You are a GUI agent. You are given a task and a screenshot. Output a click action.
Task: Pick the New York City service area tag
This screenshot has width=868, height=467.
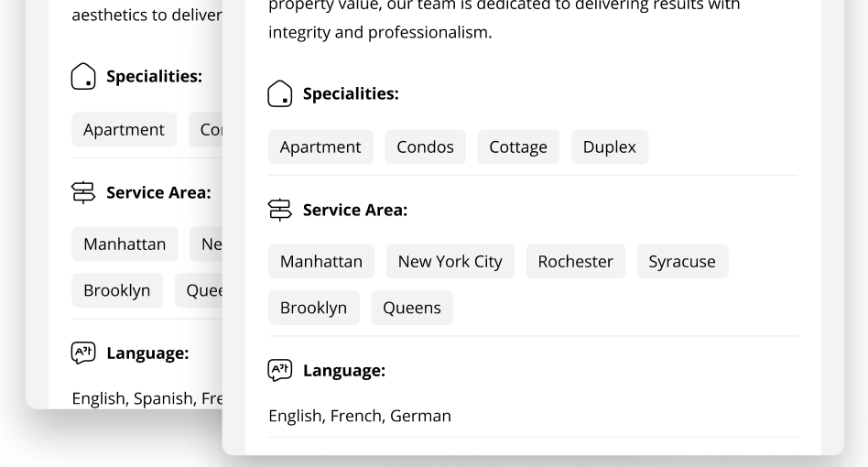pos(450,261)
